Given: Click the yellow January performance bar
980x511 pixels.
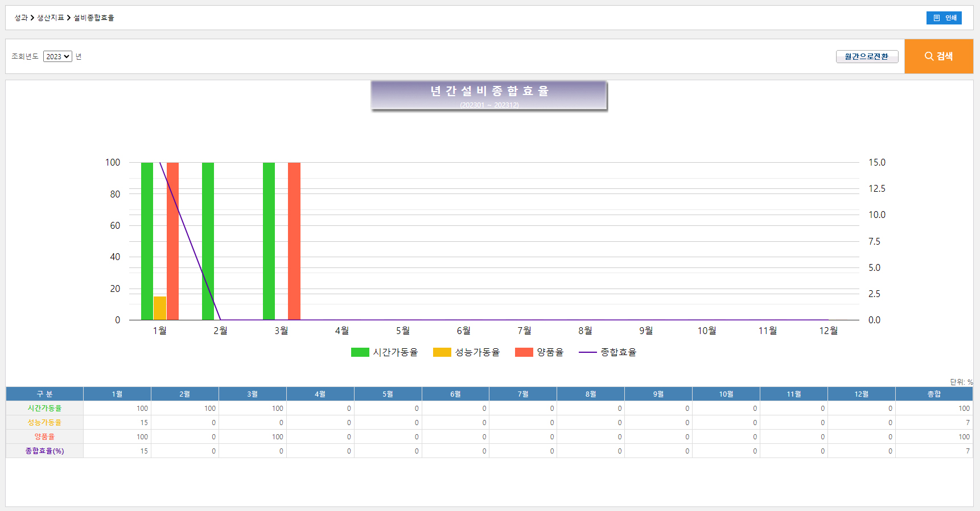Looking at the screenshot, I should 159,308.
